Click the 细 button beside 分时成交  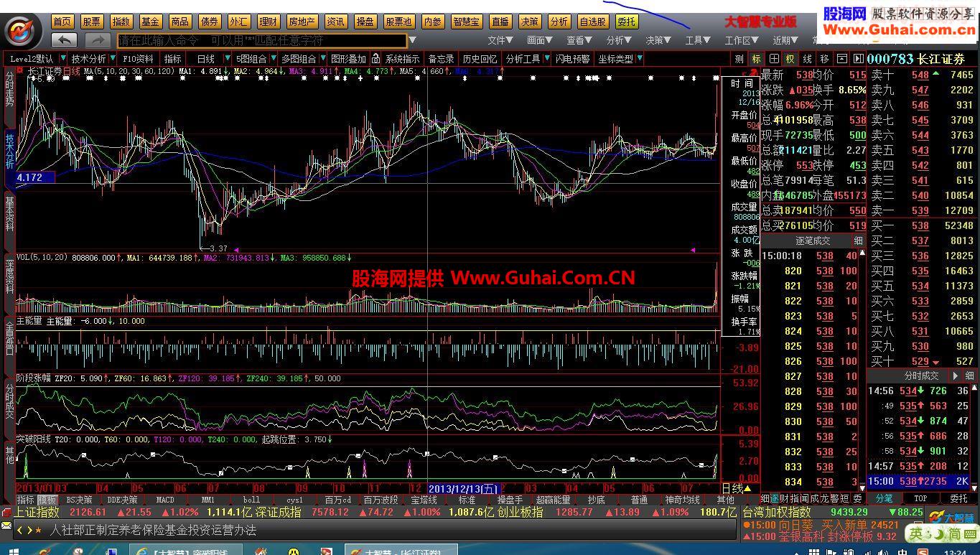pos(969,376)
